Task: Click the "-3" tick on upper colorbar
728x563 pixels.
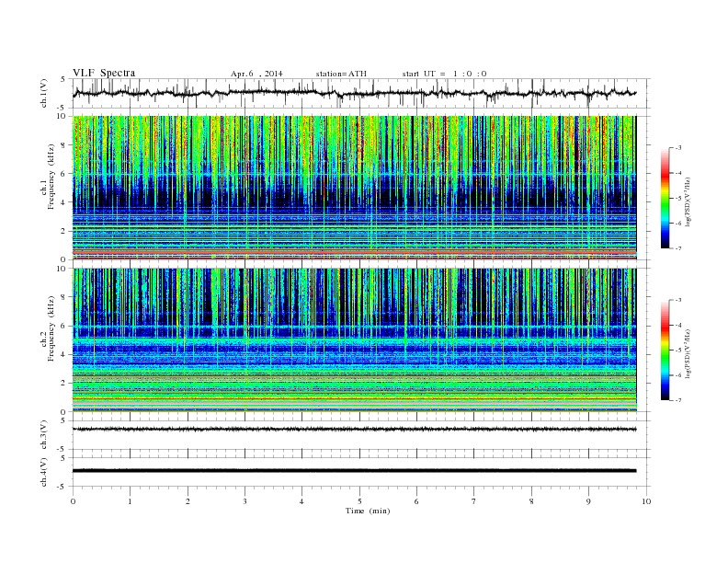Action: coord(678,148)
